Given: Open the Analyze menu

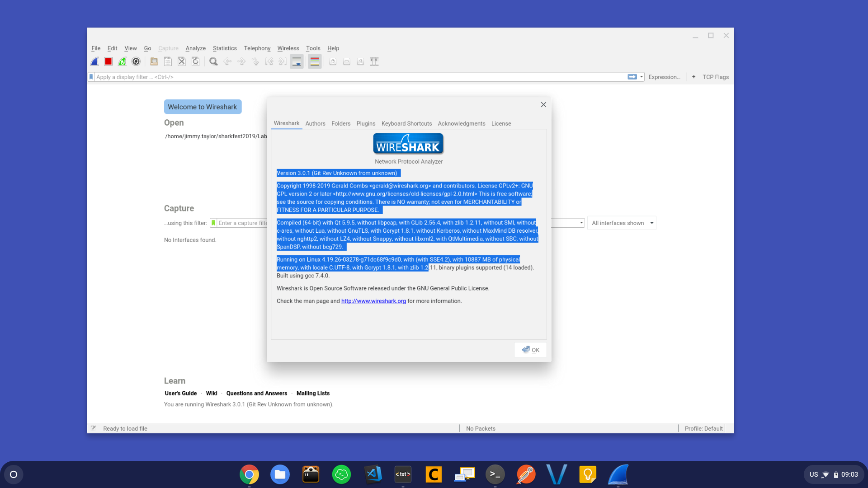Looking at the screenshot, I should coord(195,48).
